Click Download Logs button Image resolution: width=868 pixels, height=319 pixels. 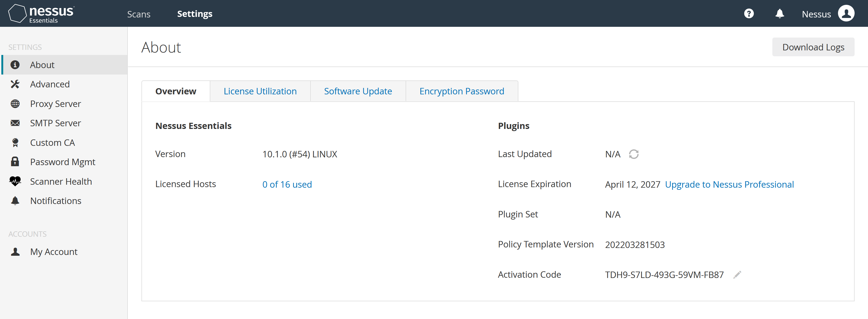(813, 47)
